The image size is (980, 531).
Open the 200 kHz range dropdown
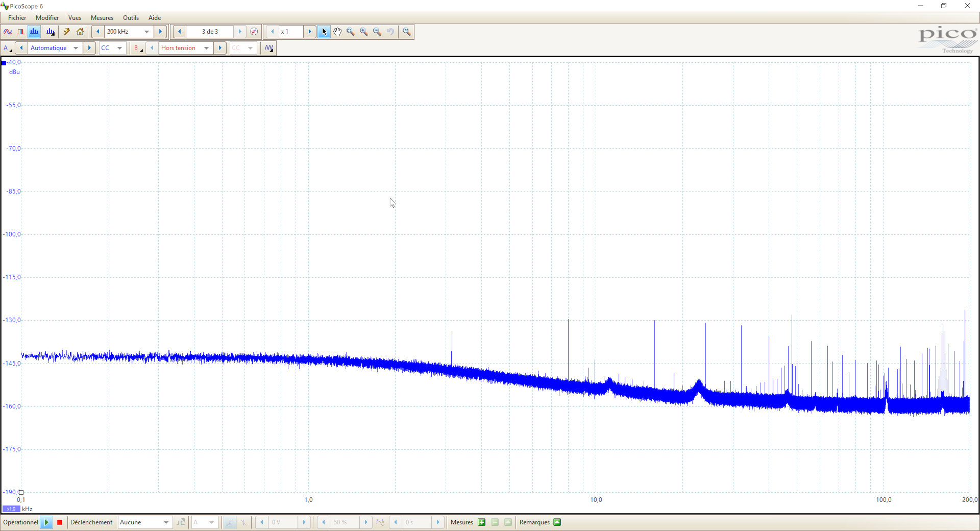(x=128, y=32)
